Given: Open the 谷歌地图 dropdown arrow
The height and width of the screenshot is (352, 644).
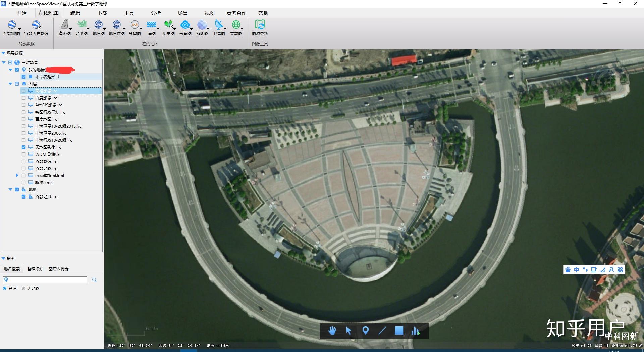Looking at the screenshot, I should [x=19, y=29].
